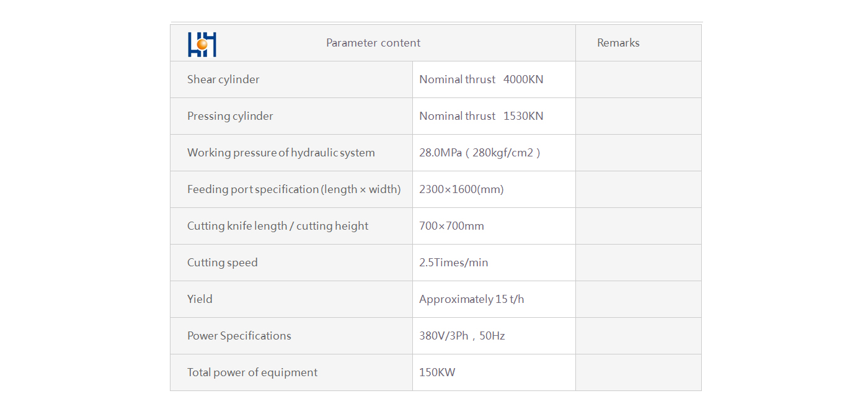Click the 2.5Times/min value cell
Screen dimensions: 868x401
click(494, 263)
